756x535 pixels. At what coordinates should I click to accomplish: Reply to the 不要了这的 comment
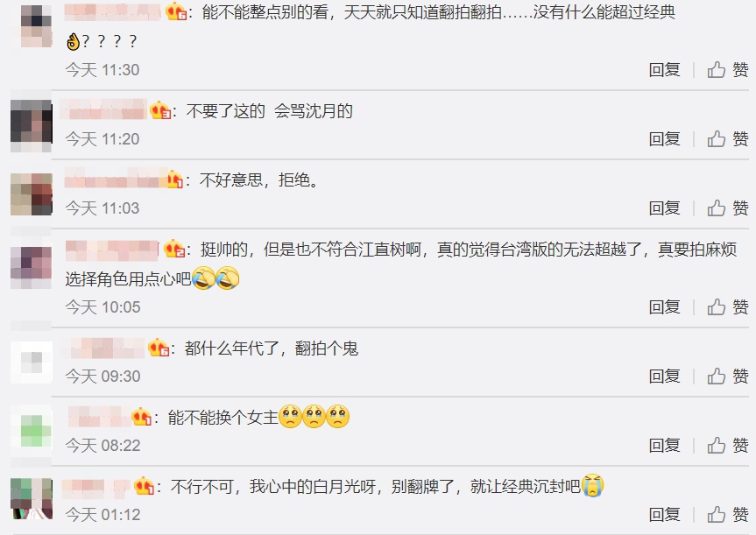click(664, 139)
